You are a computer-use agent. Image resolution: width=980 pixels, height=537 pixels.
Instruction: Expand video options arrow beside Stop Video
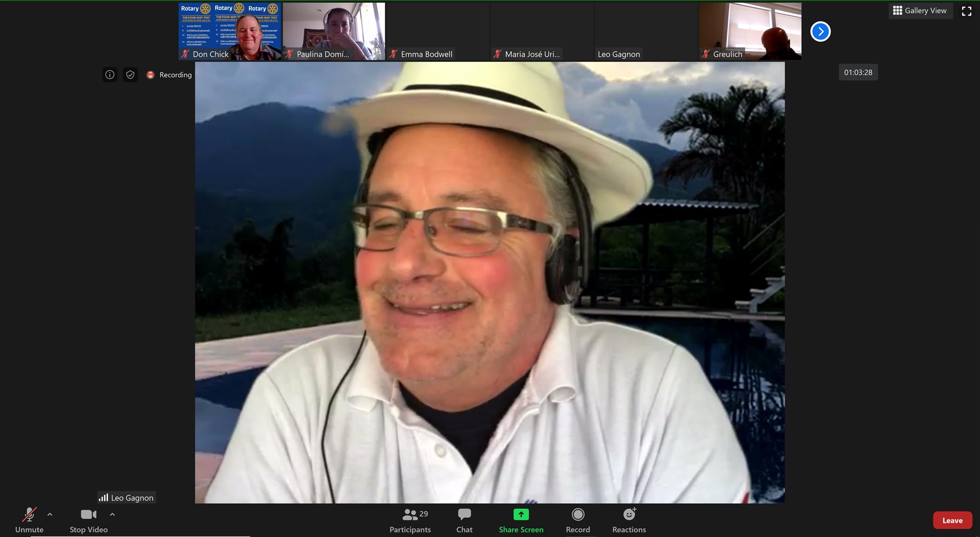pyautogui.click(x=112, y=515)
